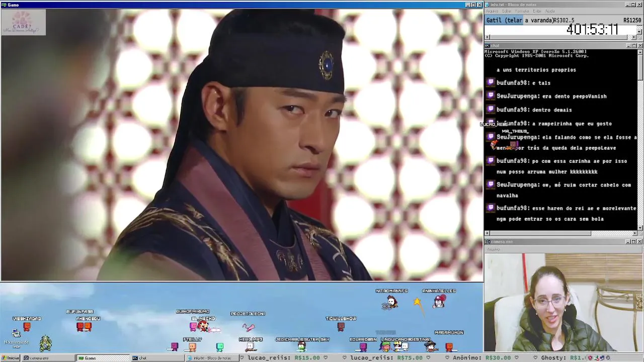The height and width of the screenshot is (362, 644).
Task: Click the yellow star sprite
Action: (417, 302)
